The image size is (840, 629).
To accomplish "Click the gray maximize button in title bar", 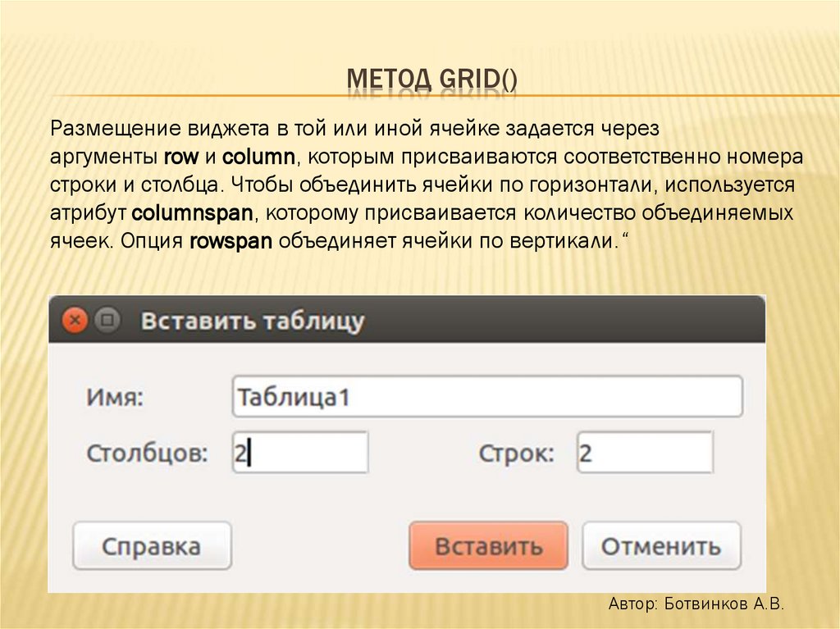I will (107, 321).
